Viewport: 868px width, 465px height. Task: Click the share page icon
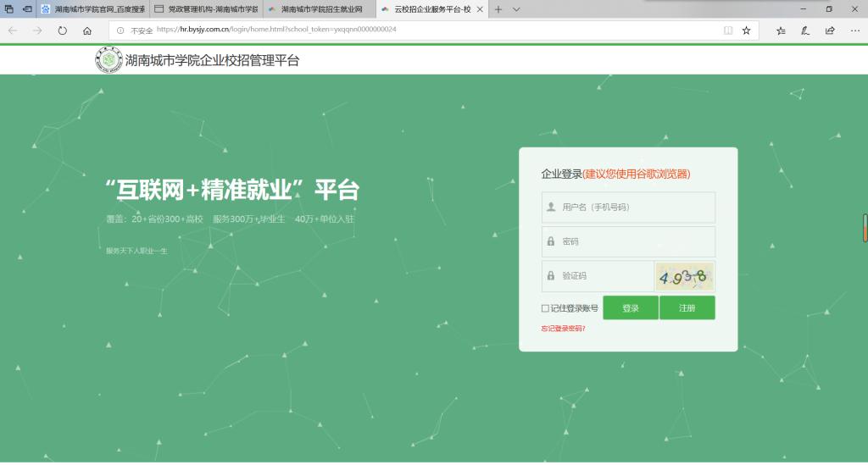click(x=830, y=30)
